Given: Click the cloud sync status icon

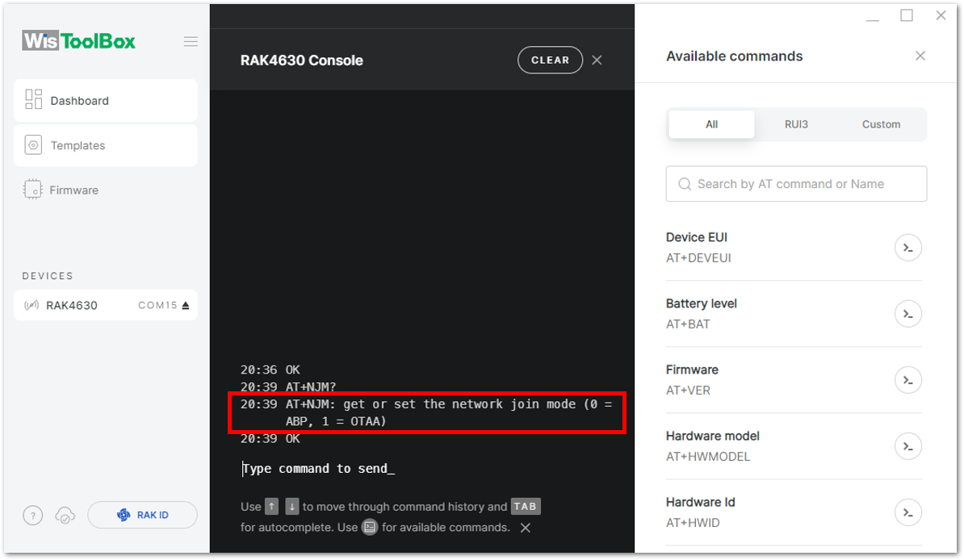Looking at the screenshot, I should (65, 515).
